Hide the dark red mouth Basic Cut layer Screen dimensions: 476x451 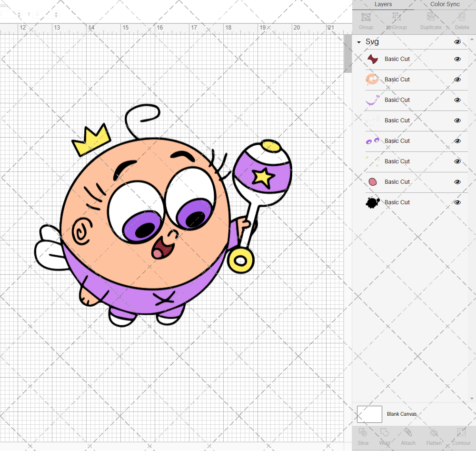tap(457, 59)
